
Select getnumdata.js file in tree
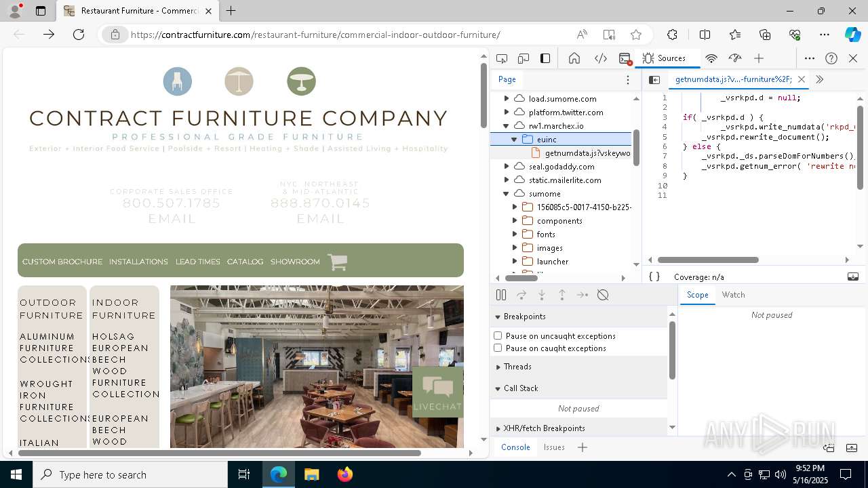pyautogui.click(x=587, y=153)
